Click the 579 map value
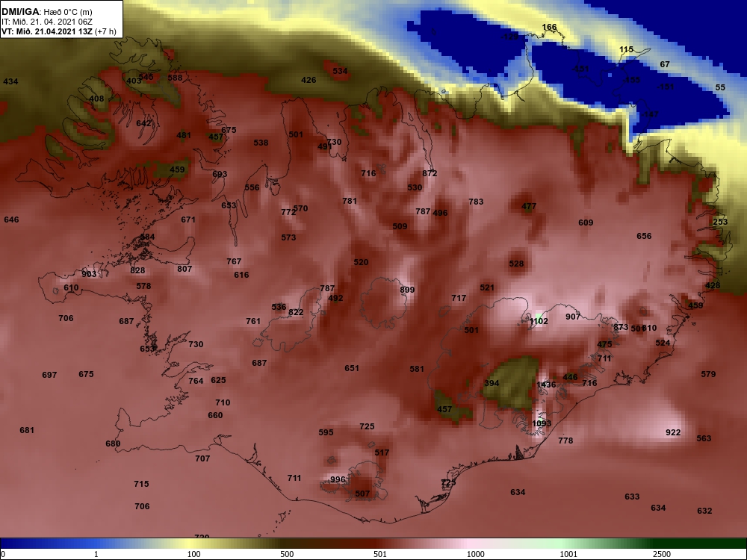The image size is (747, 560). [x=708, y=374]
